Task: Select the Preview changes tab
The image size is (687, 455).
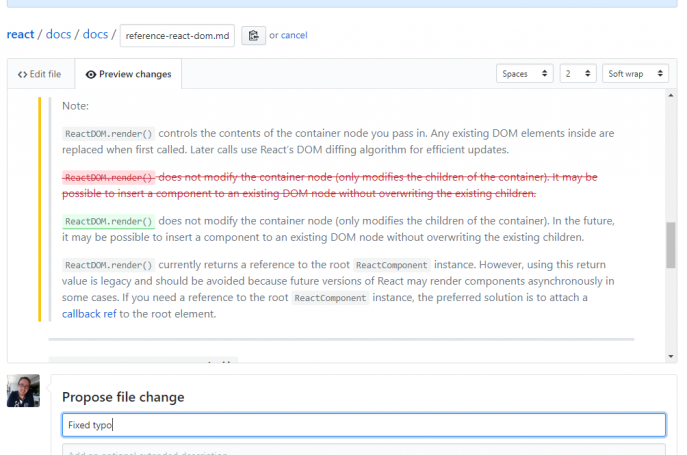Action: click(x=128, y=74)
